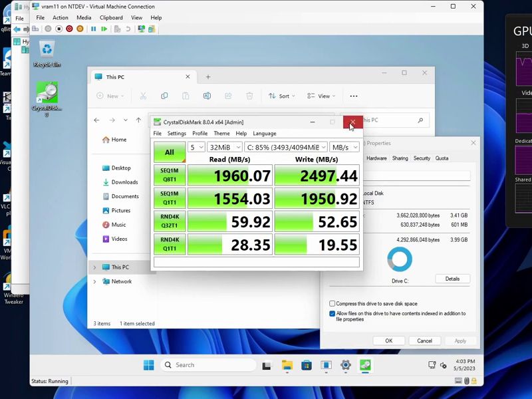
Task: Switch to the Security properties tab
Action: (x=422, y=158)
